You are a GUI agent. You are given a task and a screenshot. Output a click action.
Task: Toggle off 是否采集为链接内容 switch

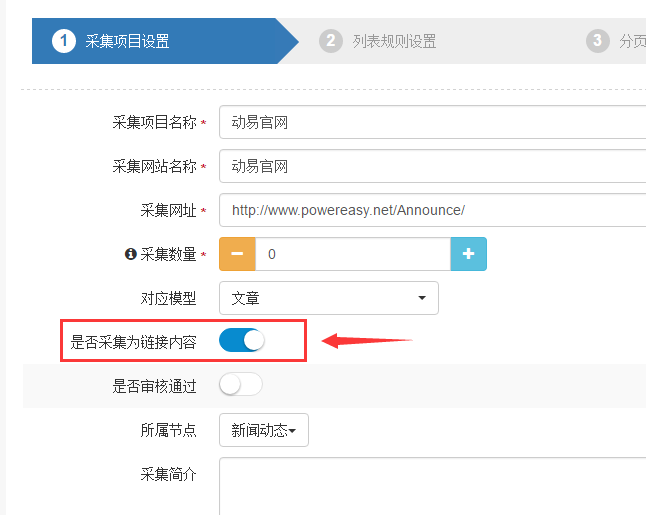tap(241, 340)
